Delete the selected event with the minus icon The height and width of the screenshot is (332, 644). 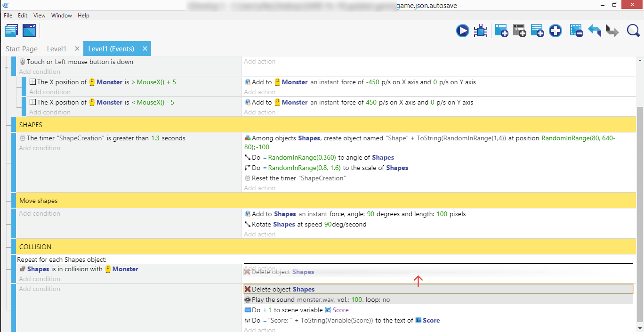[x=576, y=31]
